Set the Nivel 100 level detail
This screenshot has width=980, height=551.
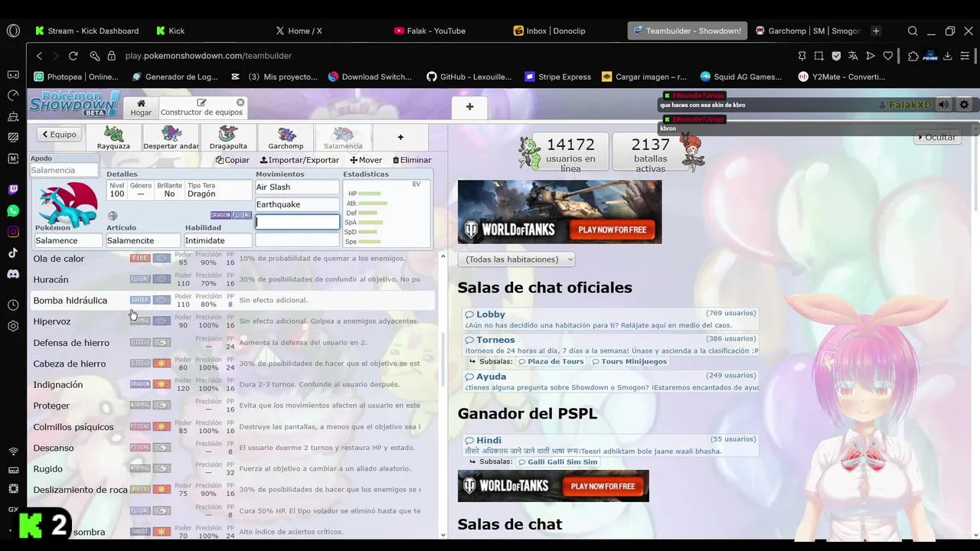tap(116, 190)
